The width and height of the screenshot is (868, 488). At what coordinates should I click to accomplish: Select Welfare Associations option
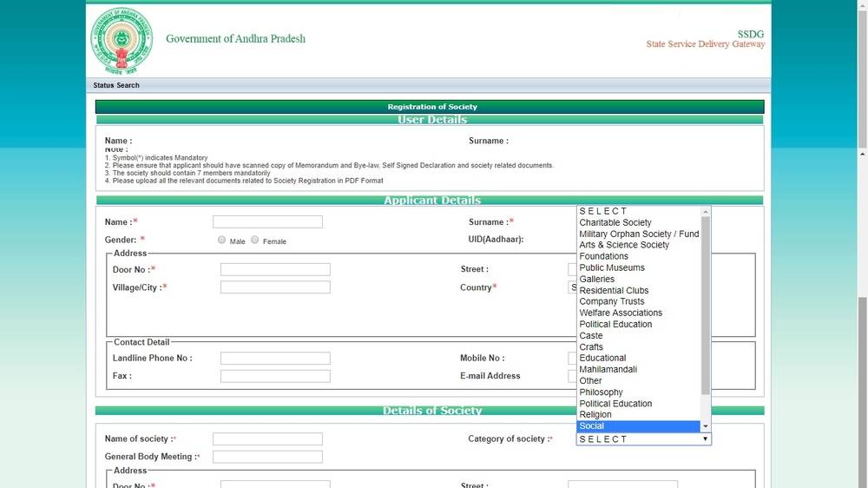tap(639, 313)
